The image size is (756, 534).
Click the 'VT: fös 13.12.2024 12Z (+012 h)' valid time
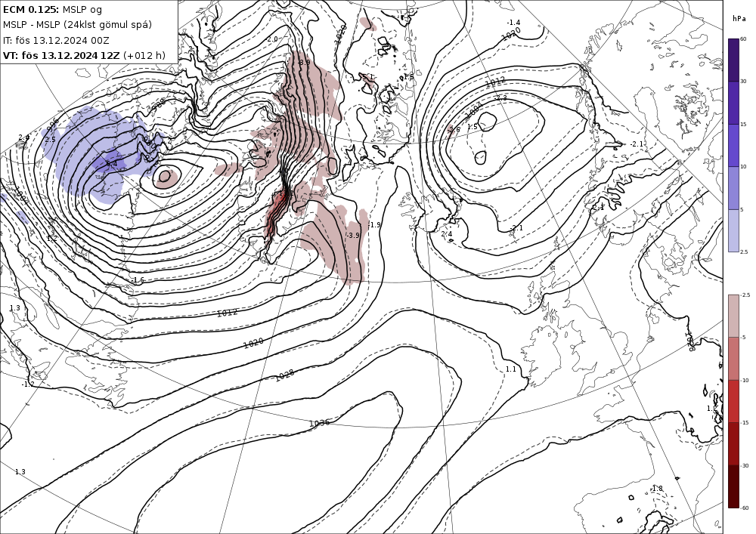(84, 55)
